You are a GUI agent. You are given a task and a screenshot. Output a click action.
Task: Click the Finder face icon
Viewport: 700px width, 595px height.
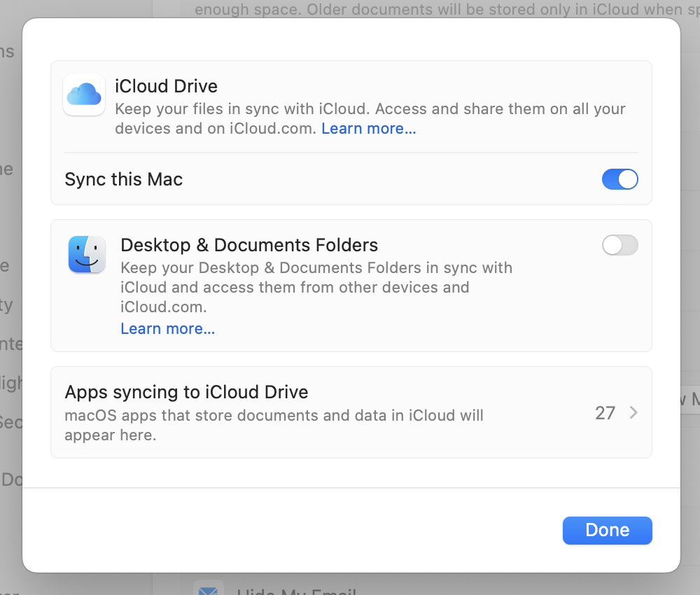click(87, 254)
